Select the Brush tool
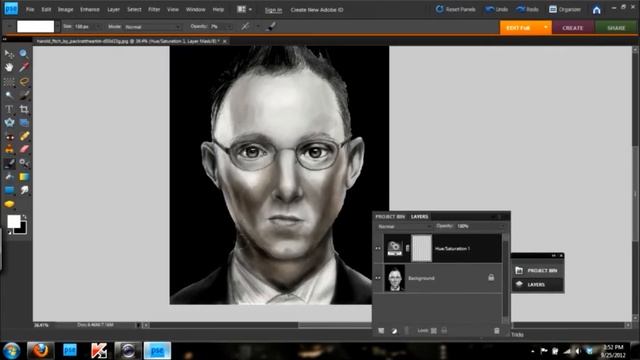Image resolution: width=640 pixels, height=360 pixels. pos(9,164)
